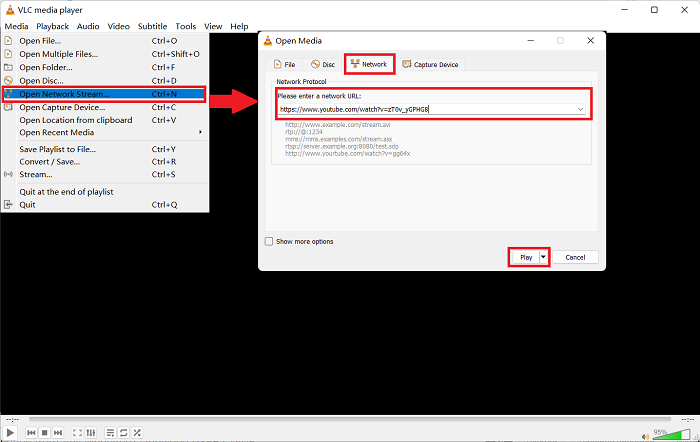The image size is (700, 442).
Task: Choose Stream... entry
Action: pyautogui.click(x=104, y=175)
